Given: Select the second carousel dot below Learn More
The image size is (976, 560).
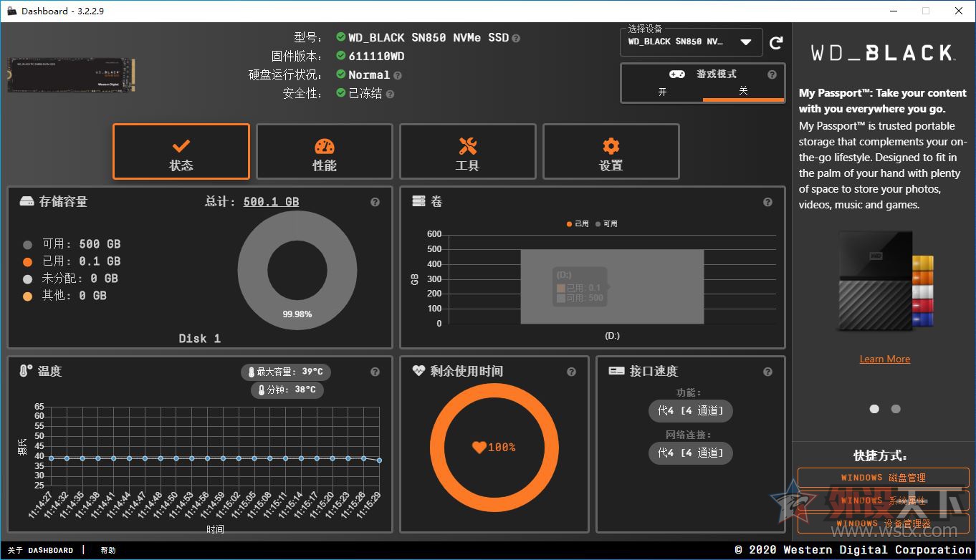Looking at the screenshot, I should point(895,408).
